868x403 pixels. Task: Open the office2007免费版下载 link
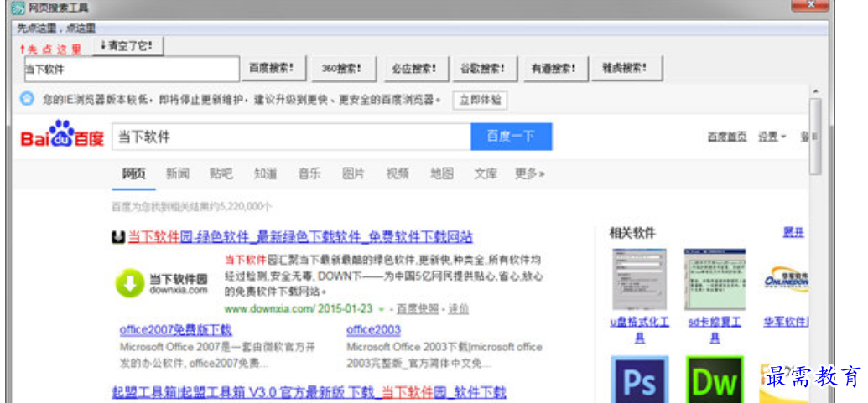pyautogui.click(x=175, y=330)
